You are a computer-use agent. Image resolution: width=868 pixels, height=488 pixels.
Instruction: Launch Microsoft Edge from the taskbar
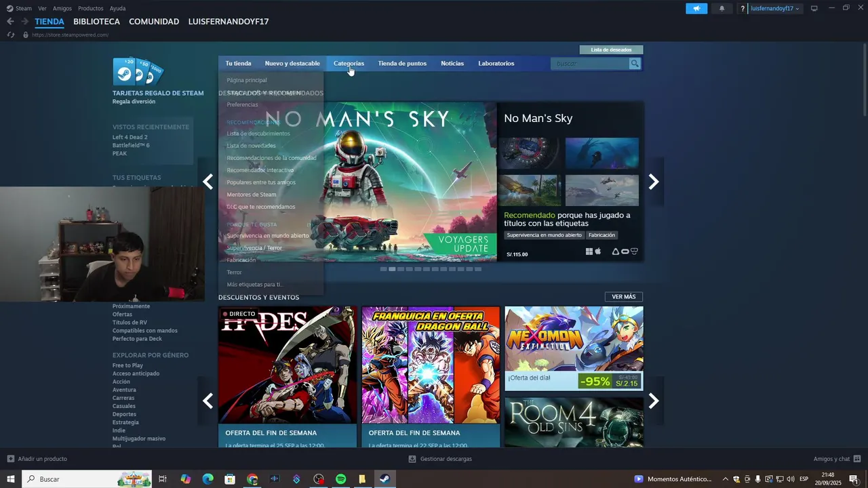(x=208, y=479)
